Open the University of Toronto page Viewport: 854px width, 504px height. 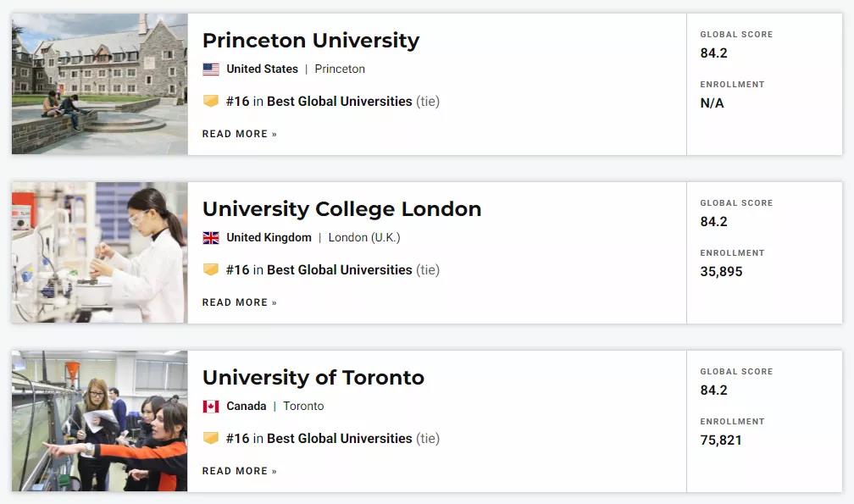point(313,377)
